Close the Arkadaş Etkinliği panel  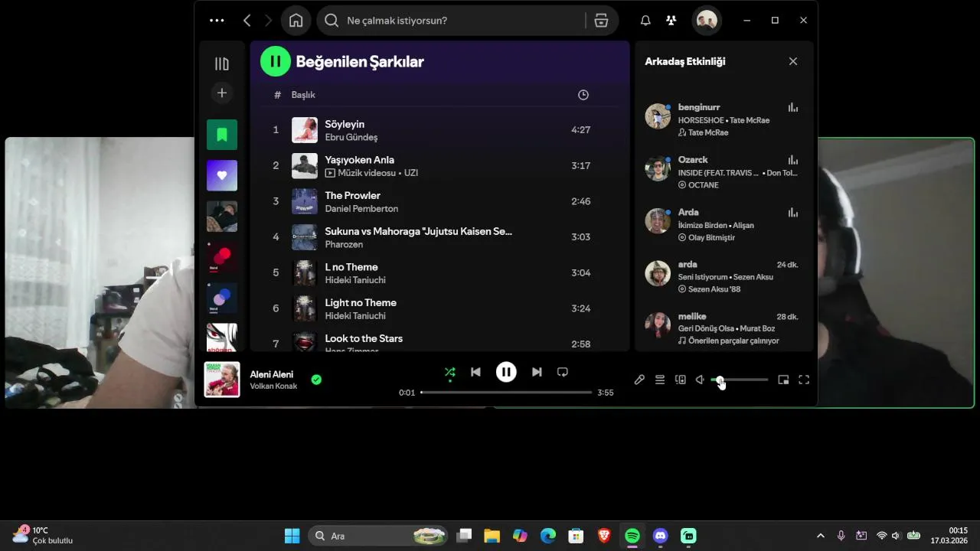(x=793, y=61)
